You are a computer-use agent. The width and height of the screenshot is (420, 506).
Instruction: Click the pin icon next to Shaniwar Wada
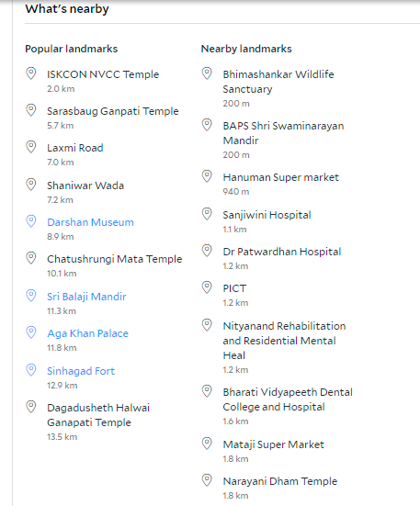pyautogui.click(x=31, y=185)
